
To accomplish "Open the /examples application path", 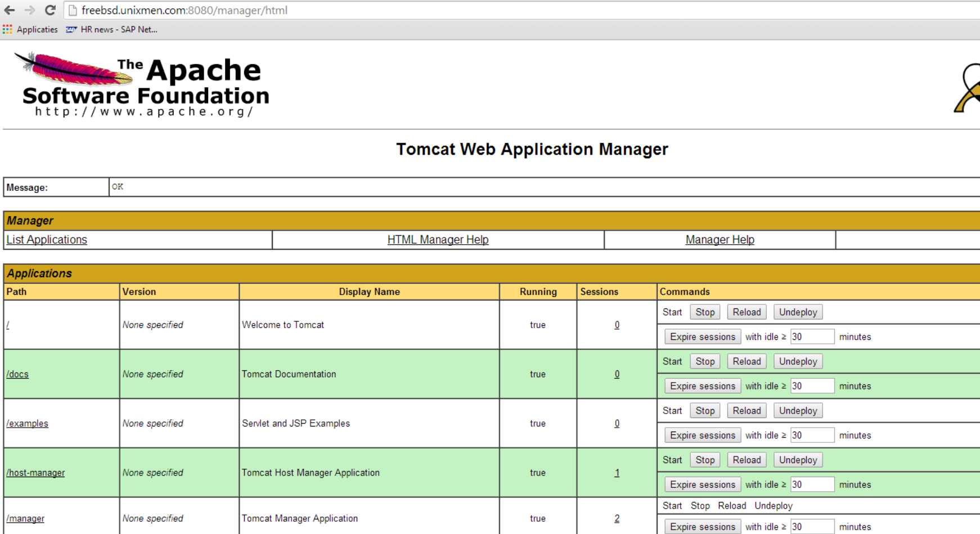I will pos(27,423).
